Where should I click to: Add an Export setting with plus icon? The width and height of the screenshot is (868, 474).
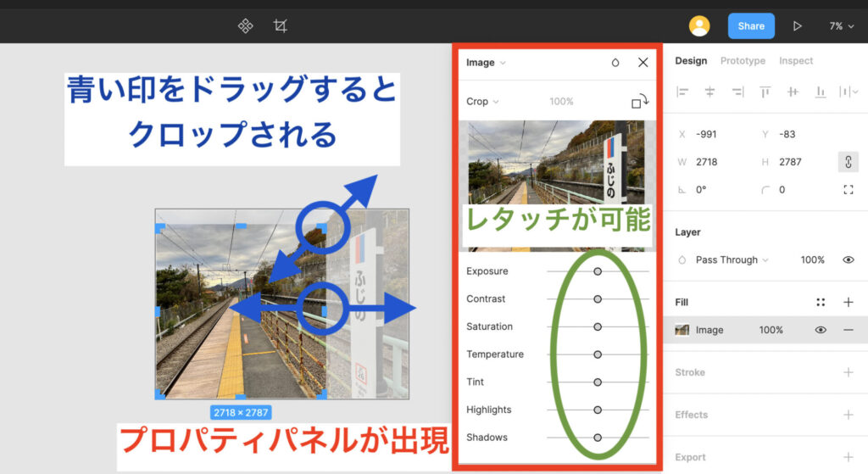pyautogui.click(x=848, y=457)
